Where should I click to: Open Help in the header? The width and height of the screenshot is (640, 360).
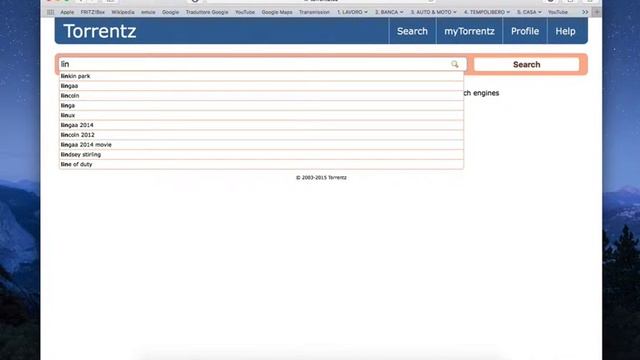[565, 31]
